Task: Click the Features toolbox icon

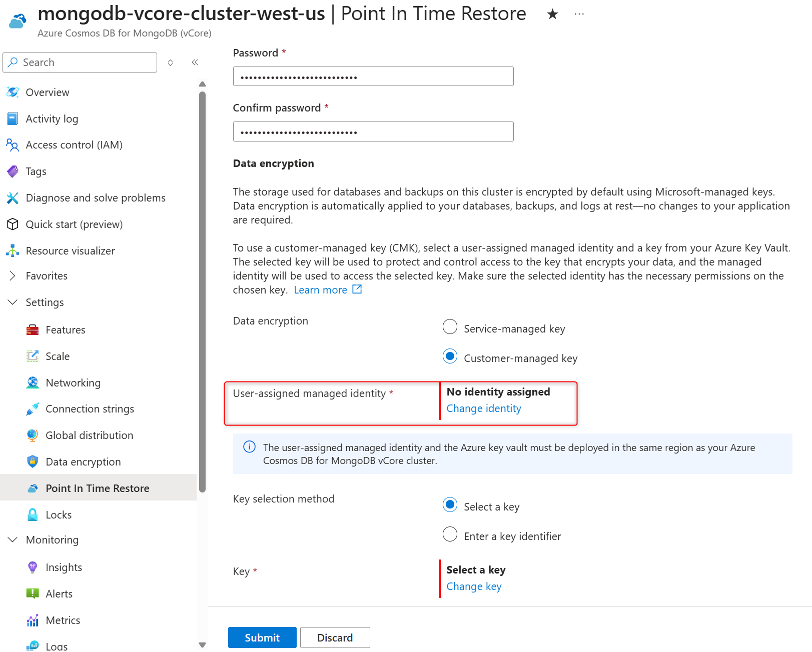Action: [x=33, y=330]
